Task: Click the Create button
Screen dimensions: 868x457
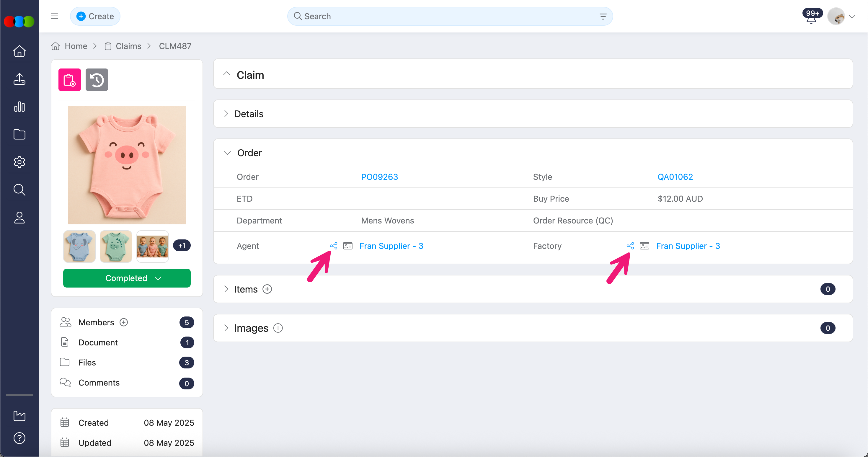Action: (95, 16)
